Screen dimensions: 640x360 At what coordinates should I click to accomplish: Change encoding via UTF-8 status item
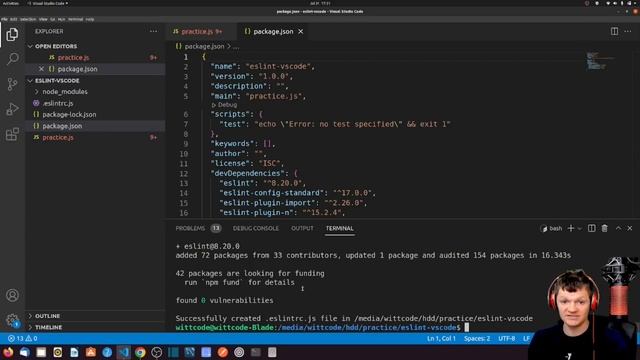507,338
